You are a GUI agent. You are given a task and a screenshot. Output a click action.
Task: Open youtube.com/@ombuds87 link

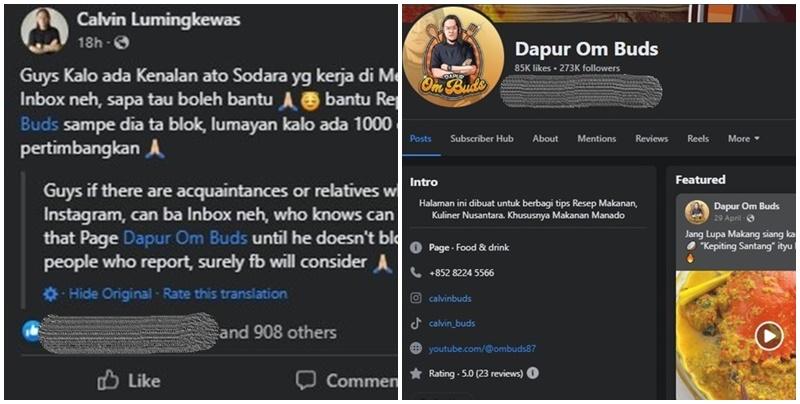coord(482,349)
